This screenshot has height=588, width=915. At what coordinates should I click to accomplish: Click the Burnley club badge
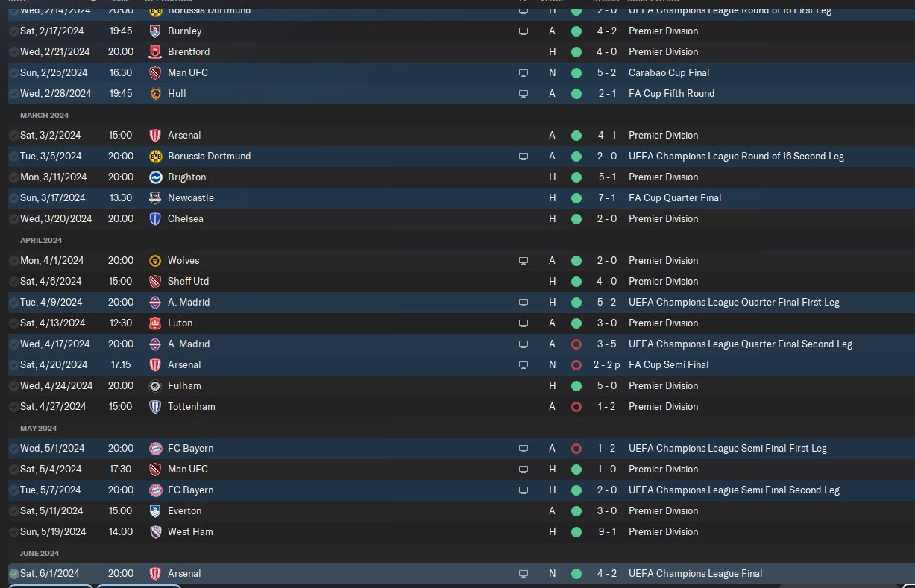point(155,31)
